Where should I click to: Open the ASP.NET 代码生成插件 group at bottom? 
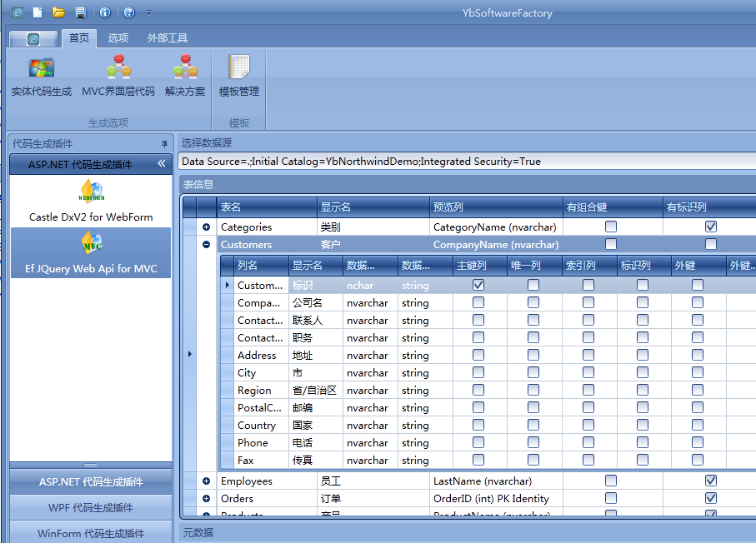(91, 482)
